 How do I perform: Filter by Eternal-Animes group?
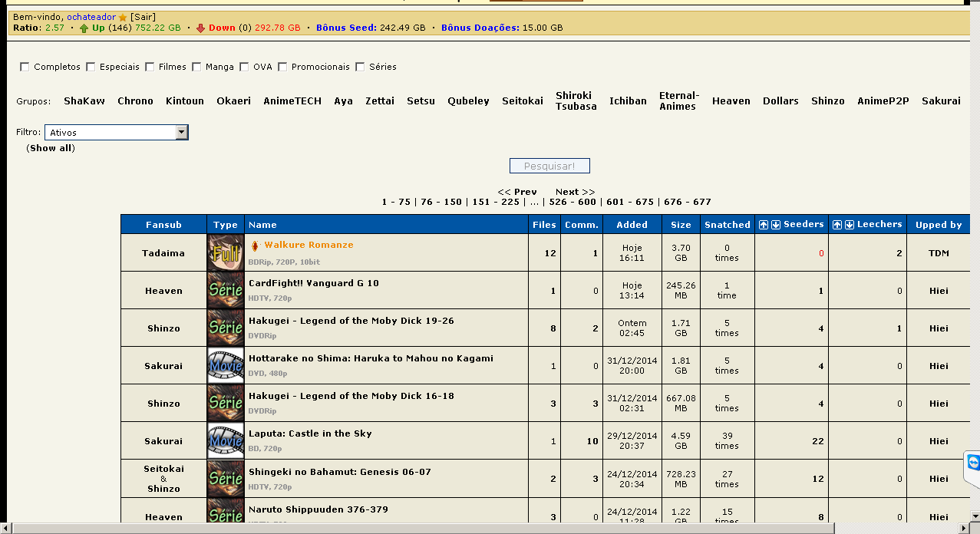coord(679,101)
